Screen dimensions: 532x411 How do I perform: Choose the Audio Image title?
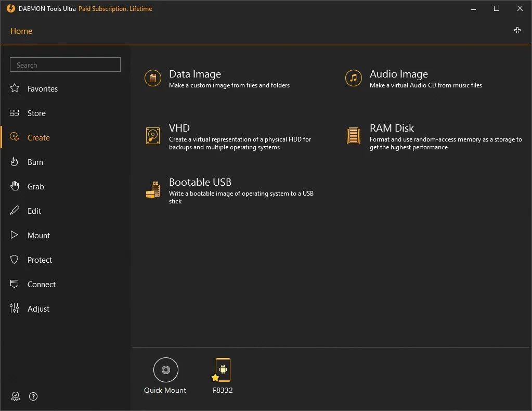(399, 74)
